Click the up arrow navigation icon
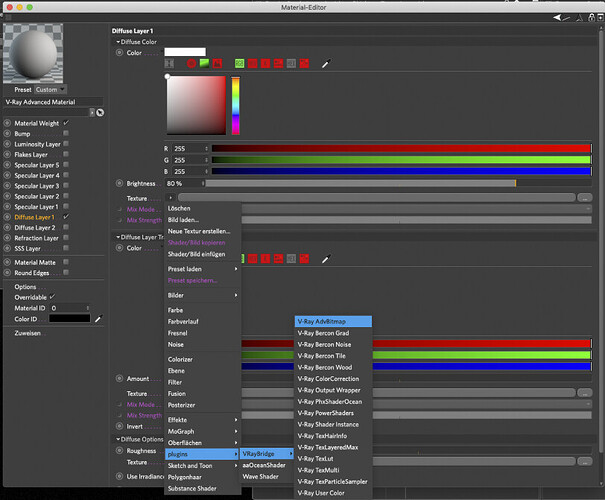The height and width of the screenshot is (500, 605). [580, 17]
